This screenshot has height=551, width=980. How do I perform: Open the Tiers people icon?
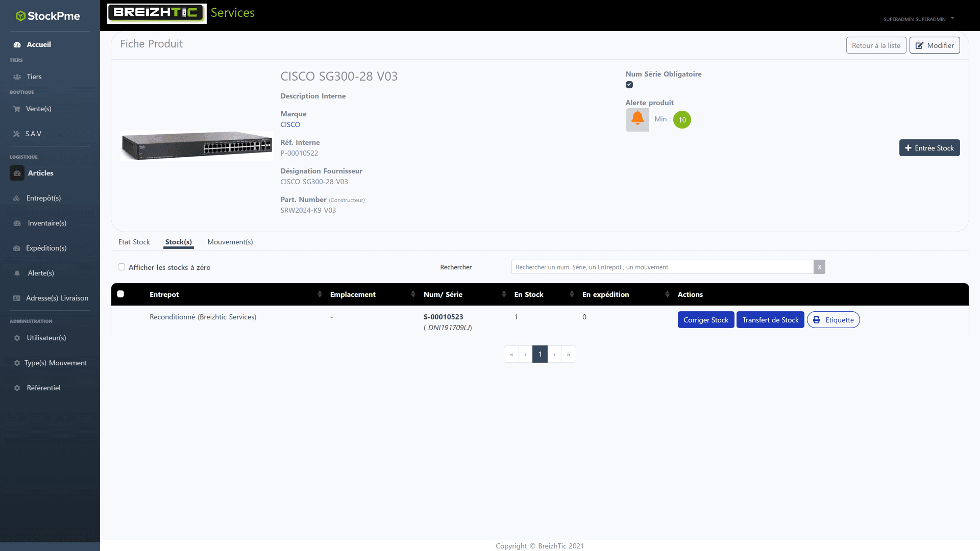tap(17, 77)
